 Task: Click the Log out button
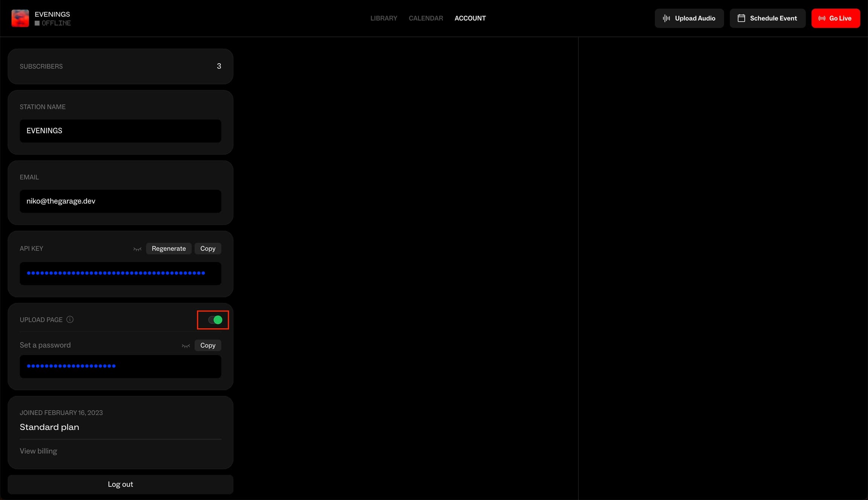point(121,484)
